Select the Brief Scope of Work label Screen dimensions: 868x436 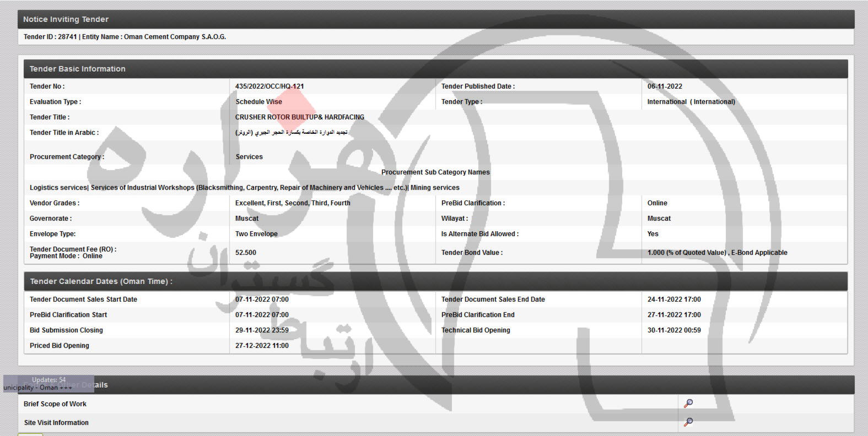[x=55, y=404]
